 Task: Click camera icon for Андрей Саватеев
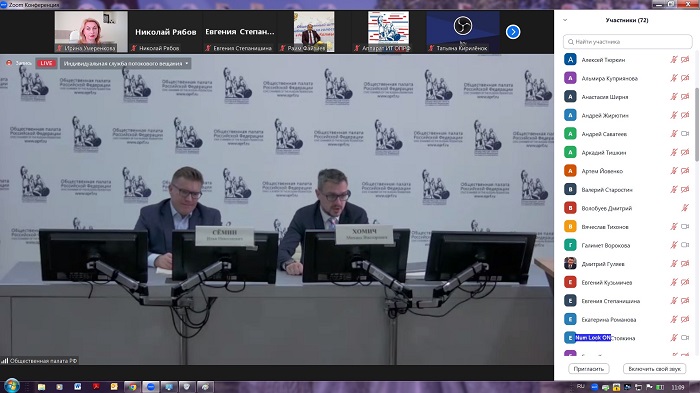pos(685,134)
